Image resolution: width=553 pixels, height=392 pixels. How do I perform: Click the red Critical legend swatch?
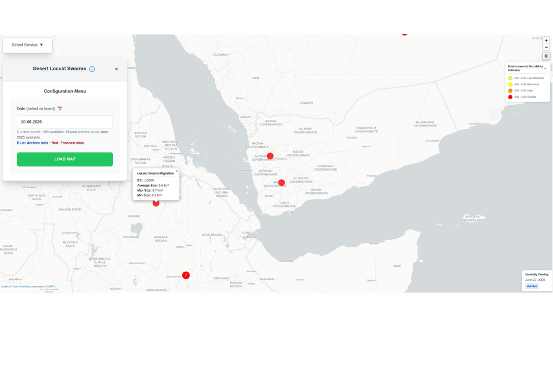(x=510, y=97)
